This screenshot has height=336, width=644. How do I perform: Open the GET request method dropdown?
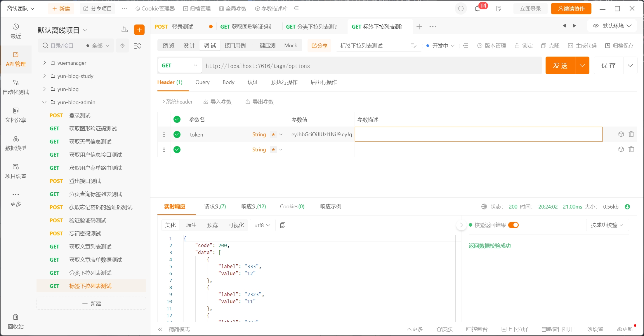179,66
